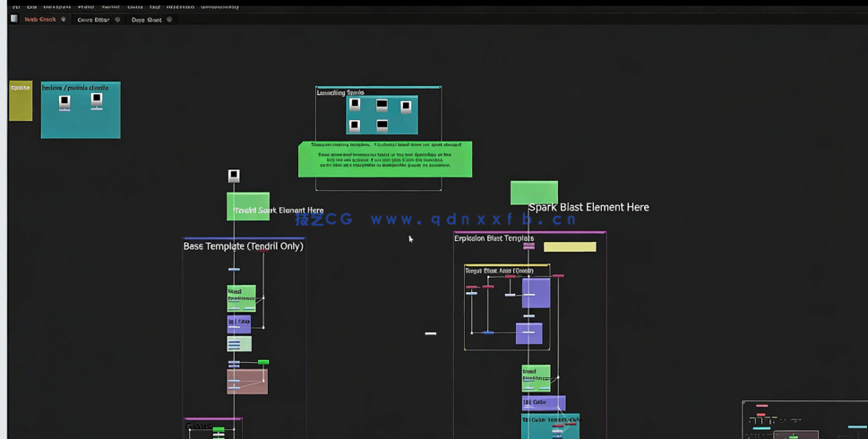
Task: Click the top-left node in Launching Sparks backdrop
Action: click(355, 105)
